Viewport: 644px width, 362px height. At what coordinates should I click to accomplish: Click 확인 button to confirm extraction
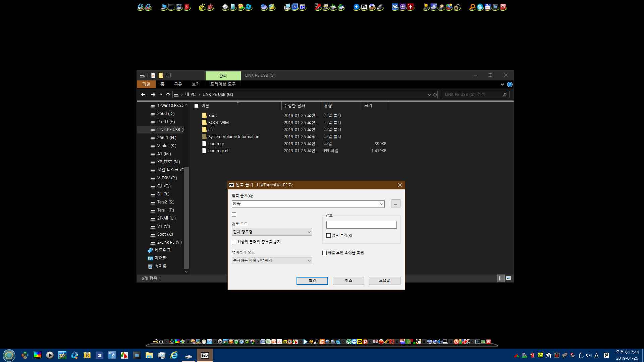point(312,280)
